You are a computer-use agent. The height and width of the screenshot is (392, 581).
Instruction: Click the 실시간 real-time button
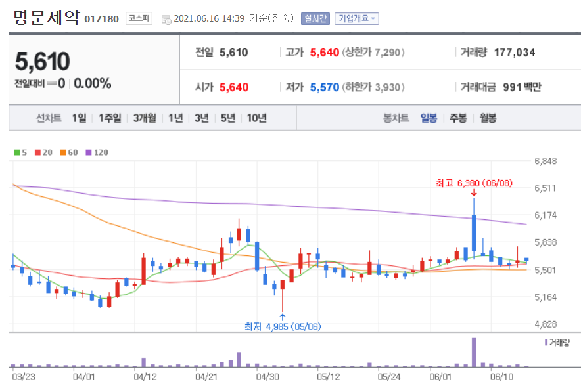point(315,18)
